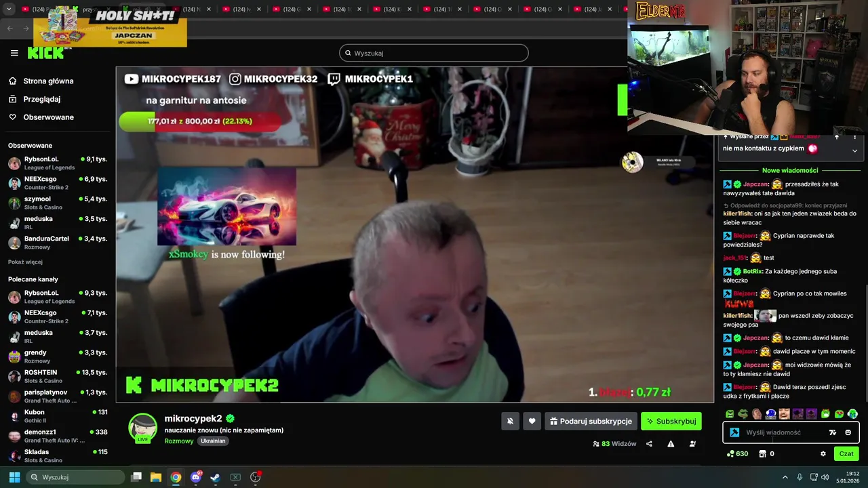This screenshot has height=488, width=868.
Task: Click the KICK logo
Action: (45, 53)
